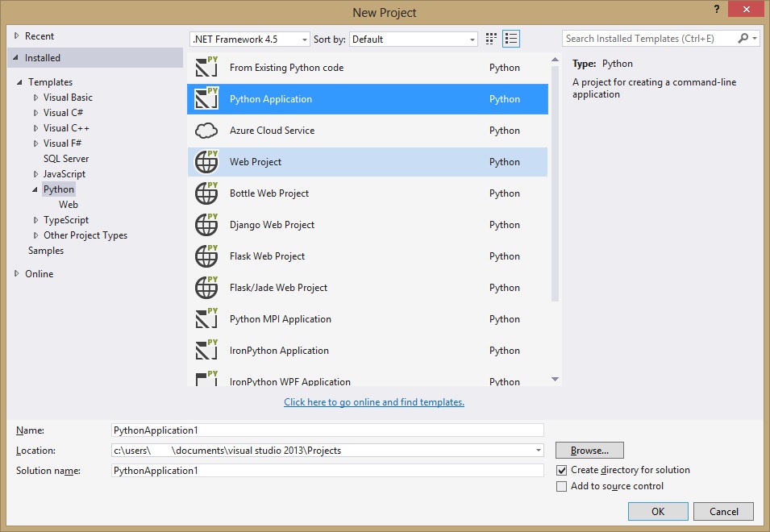Click the Browse... button
The width and height of the screenshot is (770, 532).
click(x=589, y=450)
